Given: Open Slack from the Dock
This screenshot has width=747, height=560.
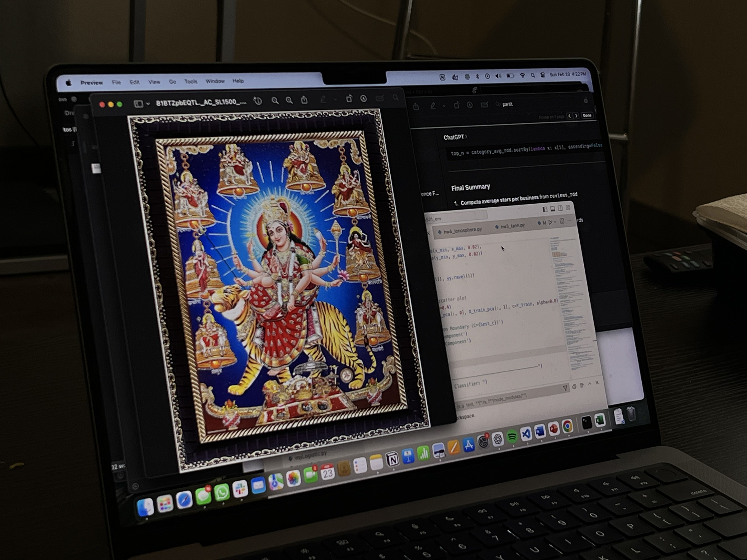Looking at the screenshot, I should (x=240, y=489).
